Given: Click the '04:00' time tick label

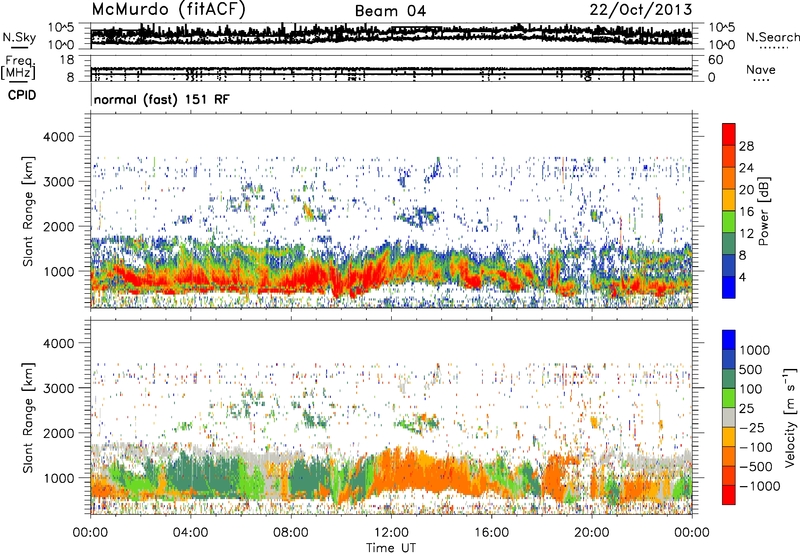Looking at the screenshot, I should 190,533.
